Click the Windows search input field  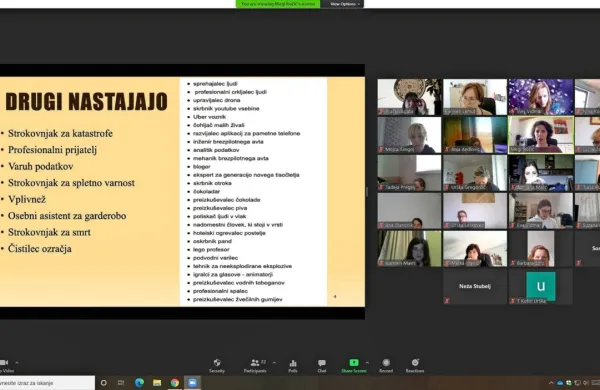click(47, 383)
